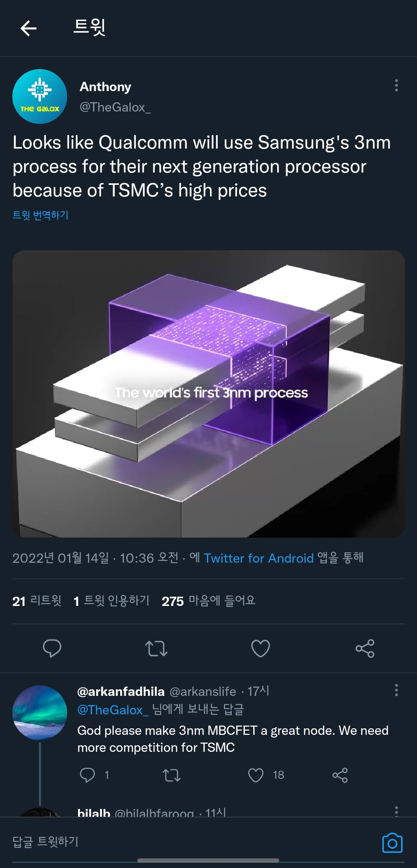This screenshot has height=868, width=417.
Task: Open the Twitter for Android link
Action: click(x=259, y=558)
